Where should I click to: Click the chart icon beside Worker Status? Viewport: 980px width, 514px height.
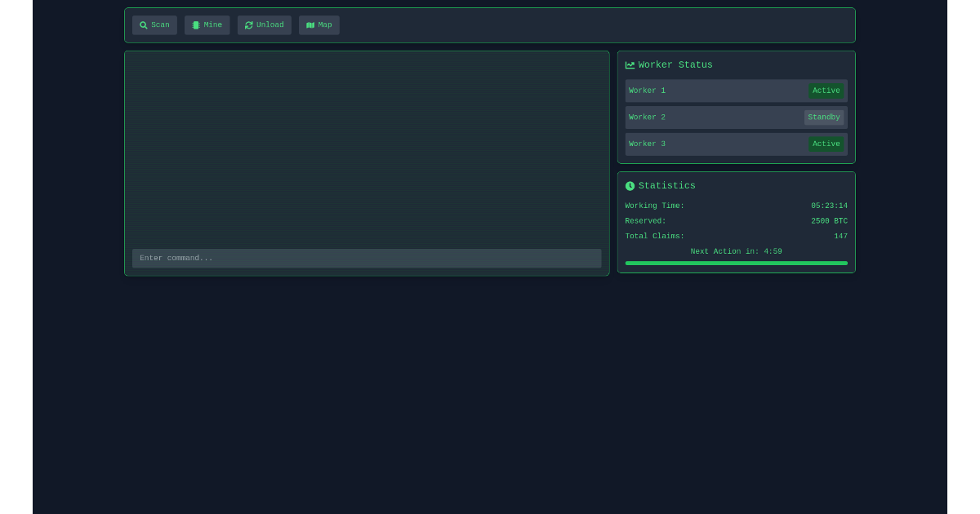coord(630,64)
